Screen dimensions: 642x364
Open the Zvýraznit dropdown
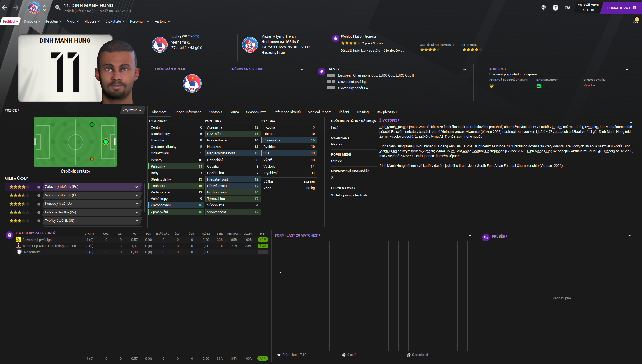[132, 110]
